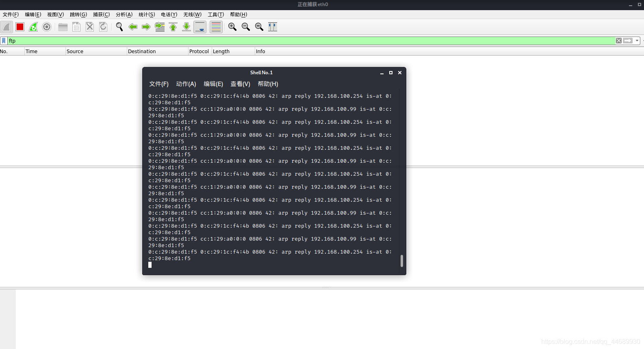The height and width of the screenshot is (349, 644).
Task: Open the 捕获(C) menu
Action: (x=101, y=15)
